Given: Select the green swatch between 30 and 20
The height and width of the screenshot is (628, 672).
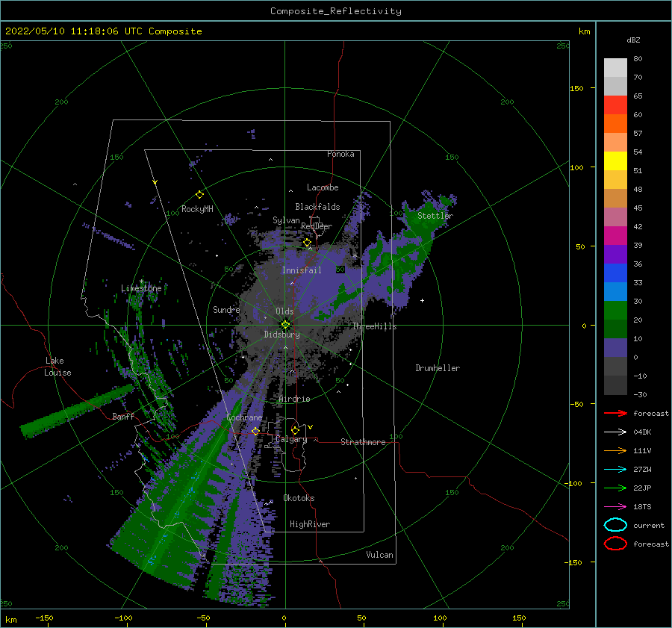Looking at the screenshot, I should pyautogui.click(x=615, y=311).
